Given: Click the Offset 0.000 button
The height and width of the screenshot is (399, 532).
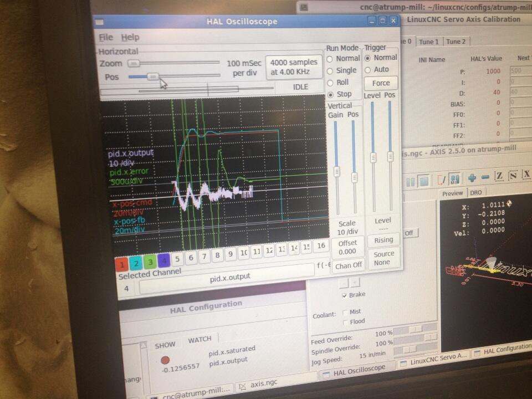Looking at the screenshot, I should 347,247.
